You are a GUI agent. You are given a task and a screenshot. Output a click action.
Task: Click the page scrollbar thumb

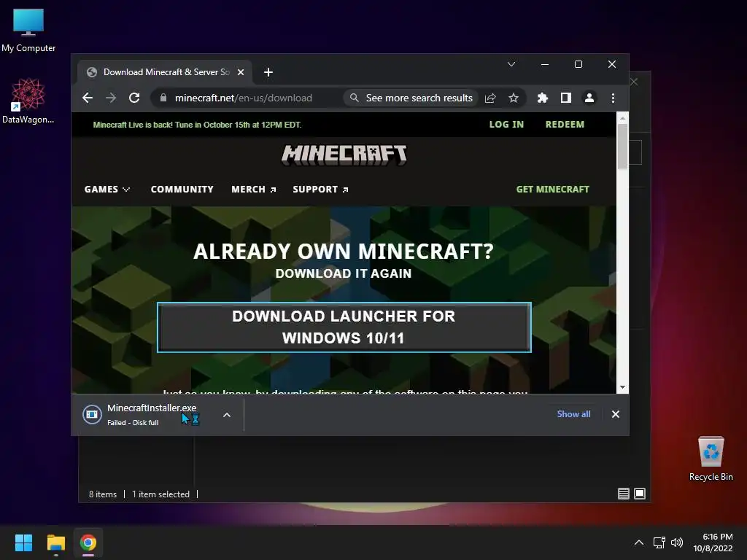point(622,147)
